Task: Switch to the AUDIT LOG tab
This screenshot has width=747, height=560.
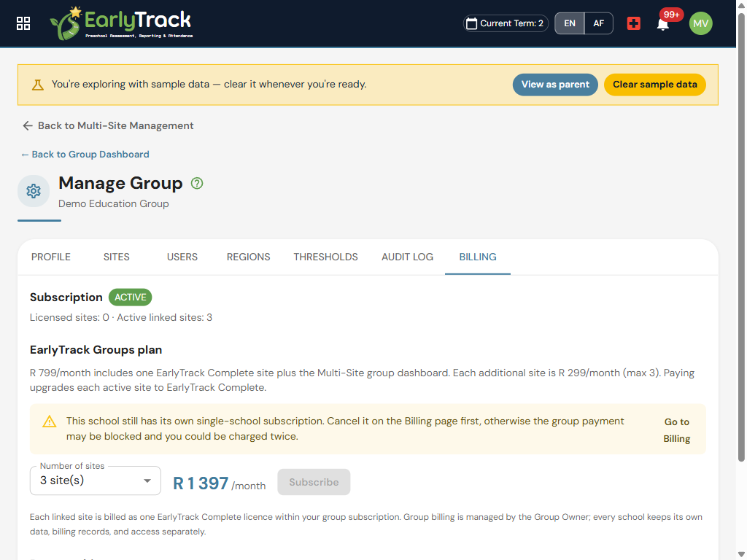Action: 407,257
